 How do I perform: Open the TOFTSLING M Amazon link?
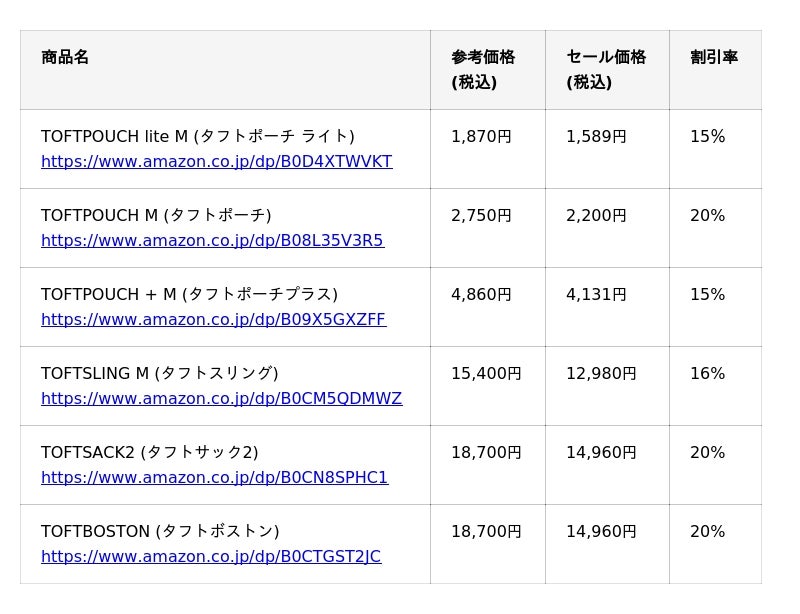pos(221,399)
